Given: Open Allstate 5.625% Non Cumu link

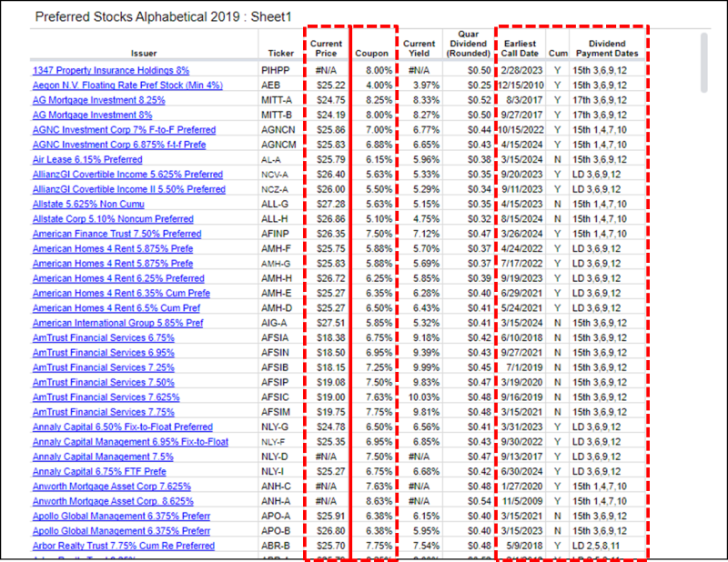Looking at the screenshot, I should 88,205.
